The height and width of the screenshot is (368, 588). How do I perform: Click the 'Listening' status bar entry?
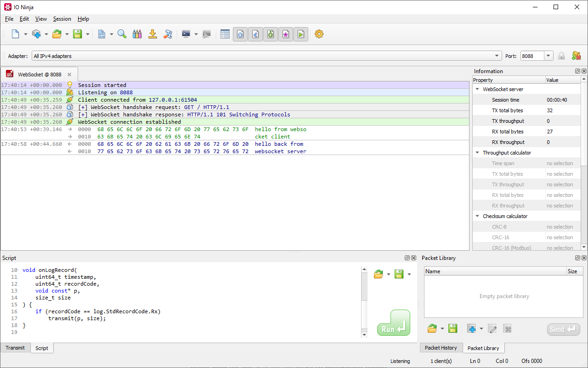tap(400, 361)
